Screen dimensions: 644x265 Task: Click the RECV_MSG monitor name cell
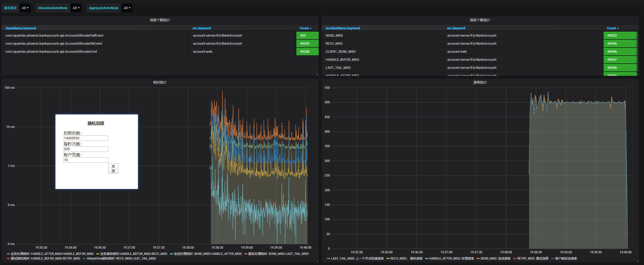pos(382,44)
